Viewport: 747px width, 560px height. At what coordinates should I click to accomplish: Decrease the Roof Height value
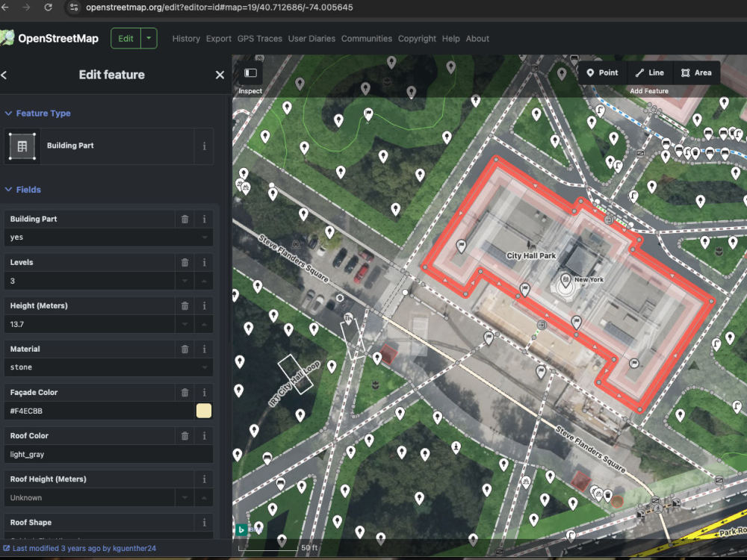[185, 497]
